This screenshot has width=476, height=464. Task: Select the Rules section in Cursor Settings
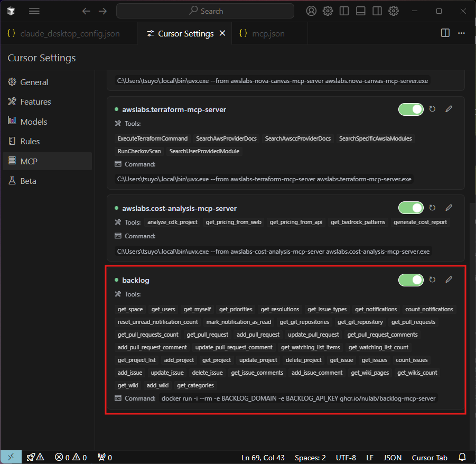pyautogui.click(x=31, y=141)
